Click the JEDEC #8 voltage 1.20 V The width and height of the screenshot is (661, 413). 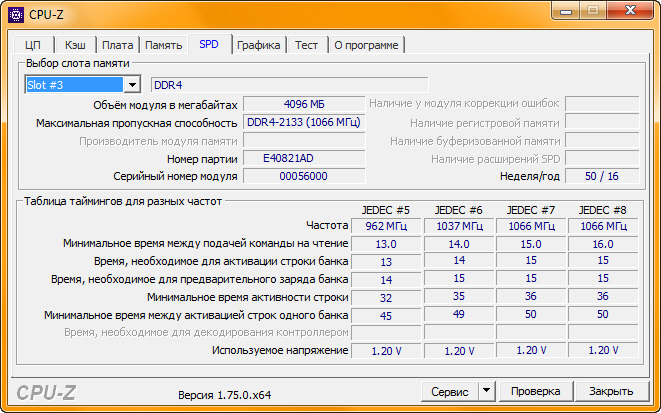point(603,350)
